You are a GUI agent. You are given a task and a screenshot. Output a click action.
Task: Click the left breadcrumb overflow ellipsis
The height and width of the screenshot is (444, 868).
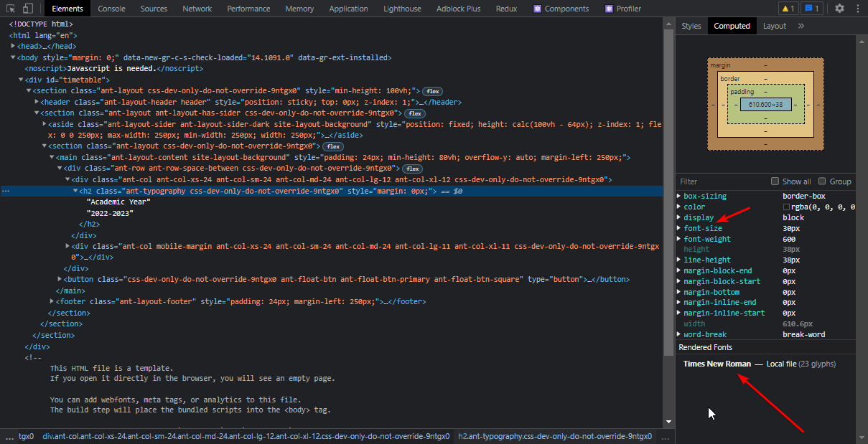[9, 436]
